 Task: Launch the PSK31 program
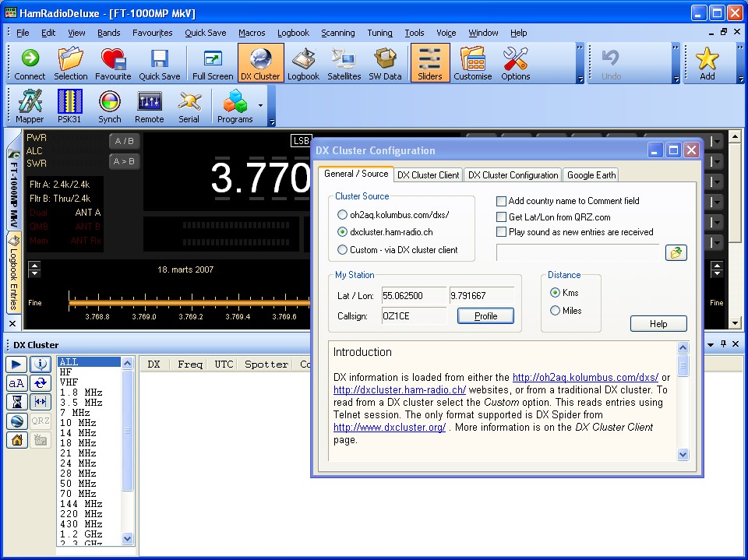coord(69,107)
